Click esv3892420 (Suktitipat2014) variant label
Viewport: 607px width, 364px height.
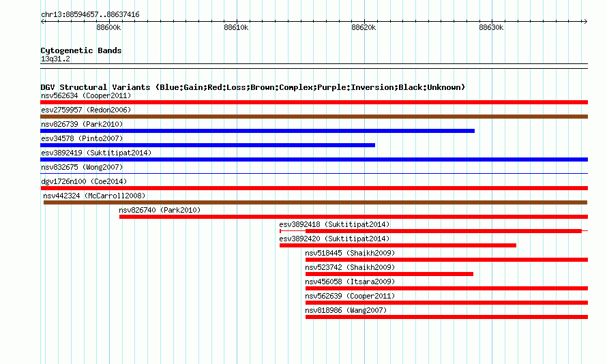[x=334, y=239]
